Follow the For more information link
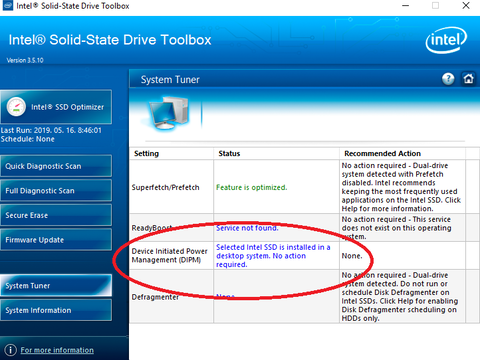480x360 pixels. tap(57, 350)
